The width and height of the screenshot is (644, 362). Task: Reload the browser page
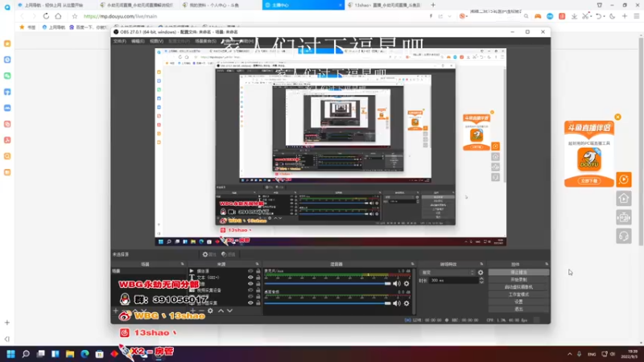coord(46,16)
